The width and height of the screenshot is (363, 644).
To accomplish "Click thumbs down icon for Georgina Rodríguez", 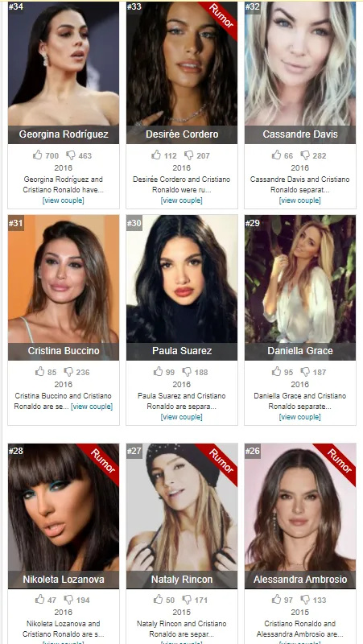I will pos(71,155).
